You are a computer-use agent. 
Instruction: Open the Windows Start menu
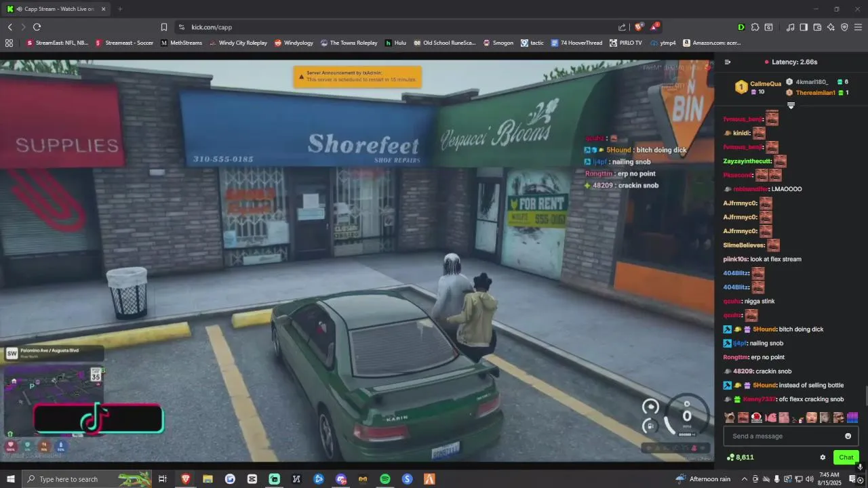click(10, 479)
